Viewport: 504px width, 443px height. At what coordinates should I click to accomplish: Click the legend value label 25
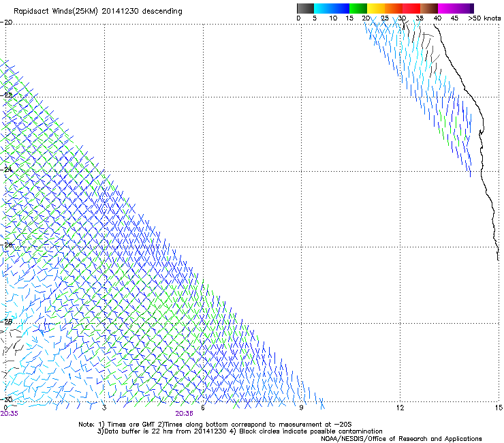pyautogui.click(x=385, y=18)
